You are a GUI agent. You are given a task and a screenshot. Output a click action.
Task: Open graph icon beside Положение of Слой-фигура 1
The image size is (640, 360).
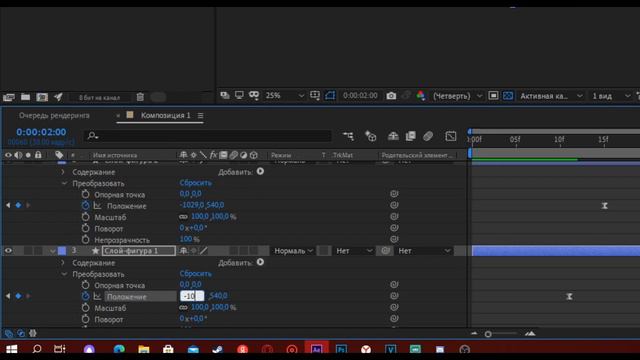click(97, 296)
